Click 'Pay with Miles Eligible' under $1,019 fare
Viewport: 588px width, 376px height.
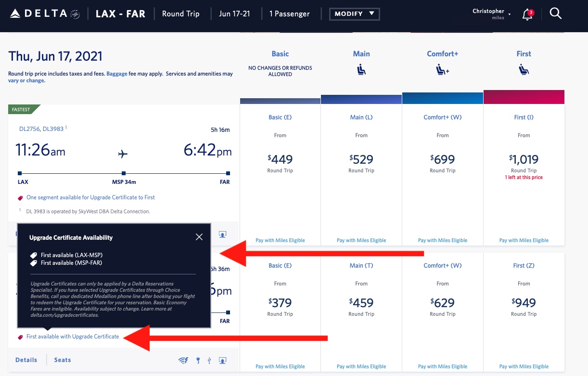524,240
